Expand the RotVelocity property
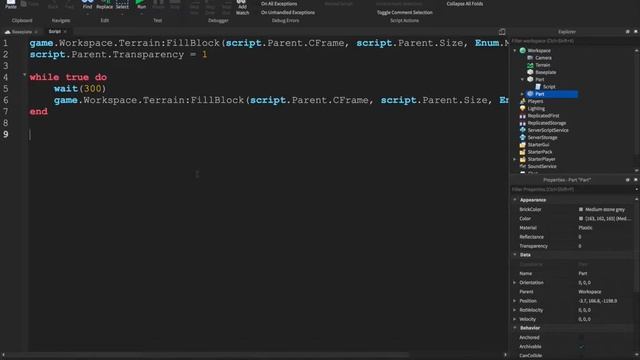The height and width of the screenshot is (360, 640). click(515, 310)
